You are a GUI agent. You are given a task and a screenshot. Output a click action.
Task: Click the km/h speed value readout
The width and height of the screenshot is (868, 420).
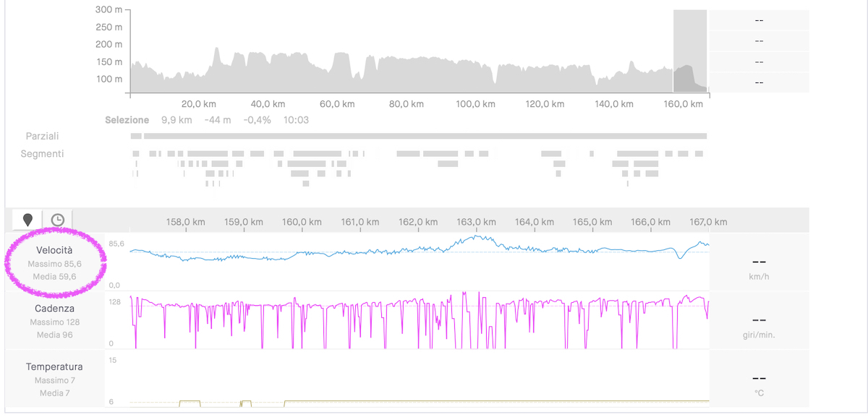click(x=759, y=261)
